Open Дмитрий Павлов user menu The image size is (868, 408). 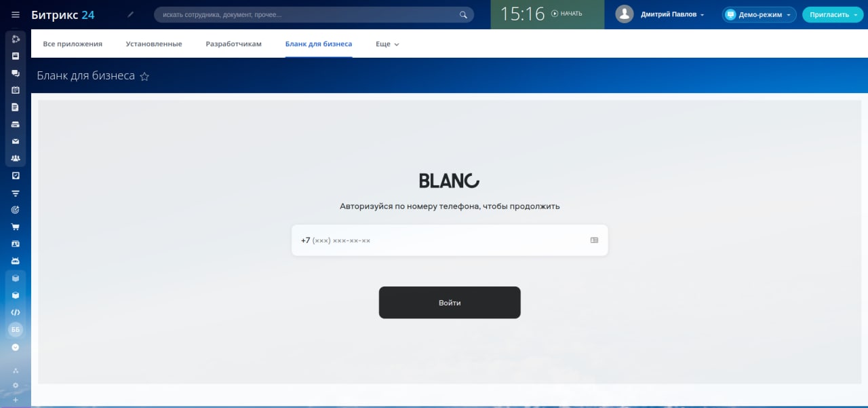[673, 14]
